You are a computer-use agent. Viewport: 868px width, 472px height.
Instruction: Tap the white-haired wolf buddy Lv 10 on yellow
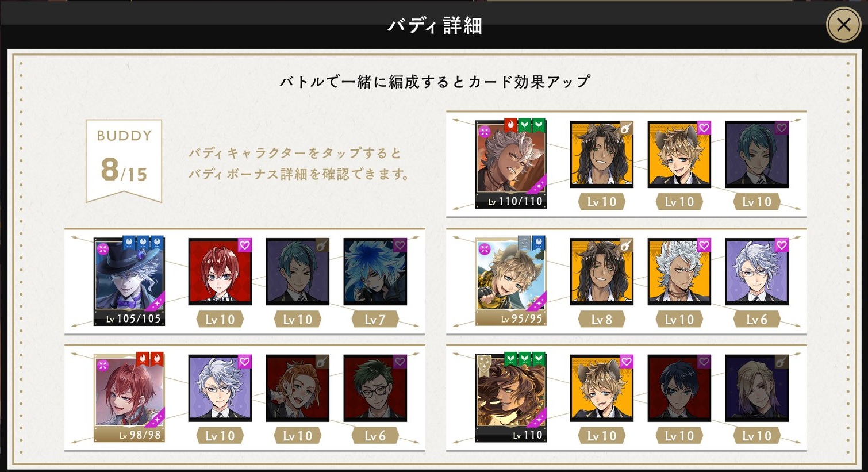[679, 271]
